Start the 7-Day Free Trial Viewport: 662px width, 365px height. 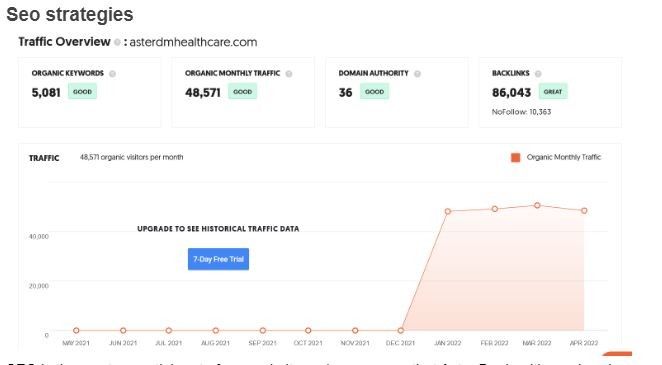tap(218, 259)
